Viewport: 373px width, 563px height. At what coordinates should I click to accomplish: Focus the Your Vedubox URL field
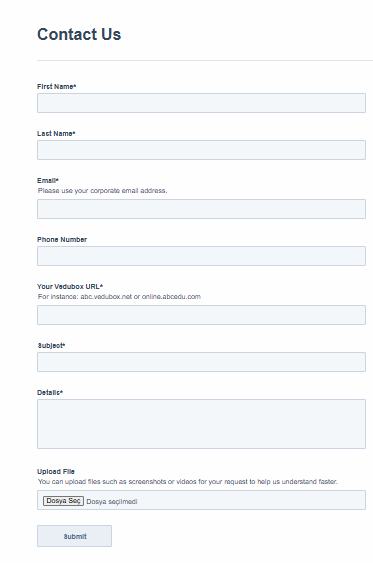(201, 315)
